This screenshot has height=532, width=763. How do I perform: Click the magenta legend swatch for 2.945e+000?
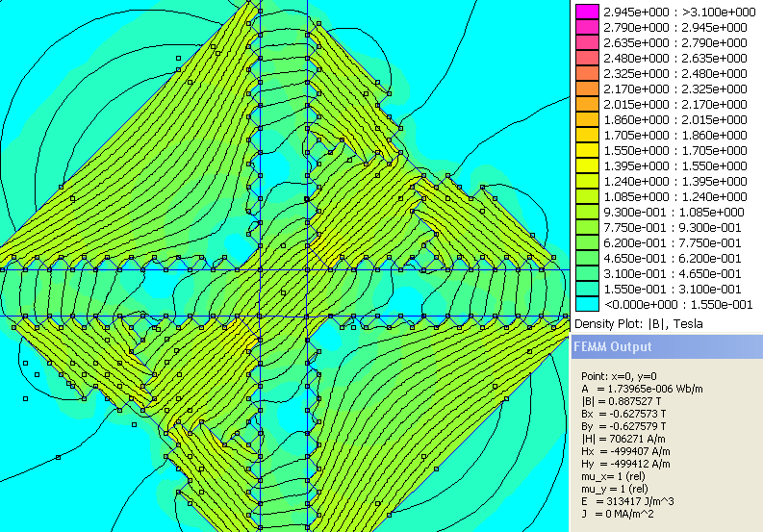(x=587, y=12)
